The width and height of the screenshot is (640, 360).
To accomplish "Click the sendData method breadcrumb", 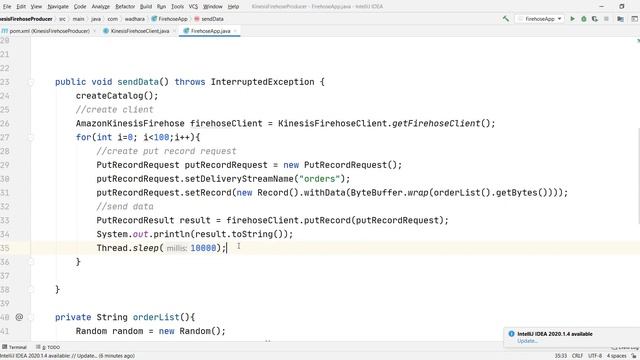I will [x=209, y=19].
